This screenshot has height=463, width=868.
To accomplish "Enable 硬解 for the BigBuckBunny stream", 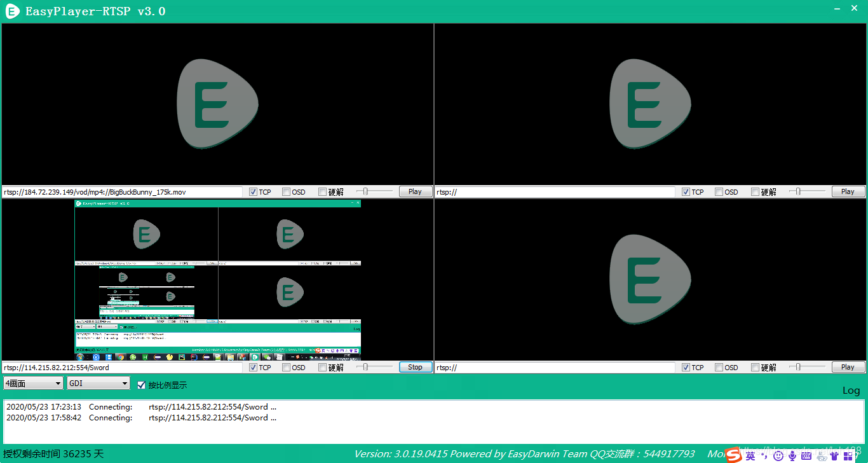I will [x=323, y=191].
